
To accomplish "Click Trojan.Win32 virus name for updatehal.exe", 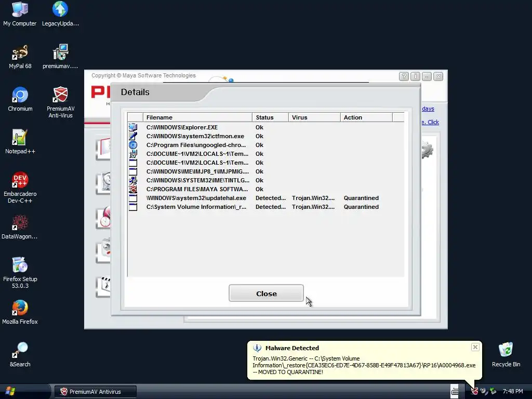I will click(313, 198).
